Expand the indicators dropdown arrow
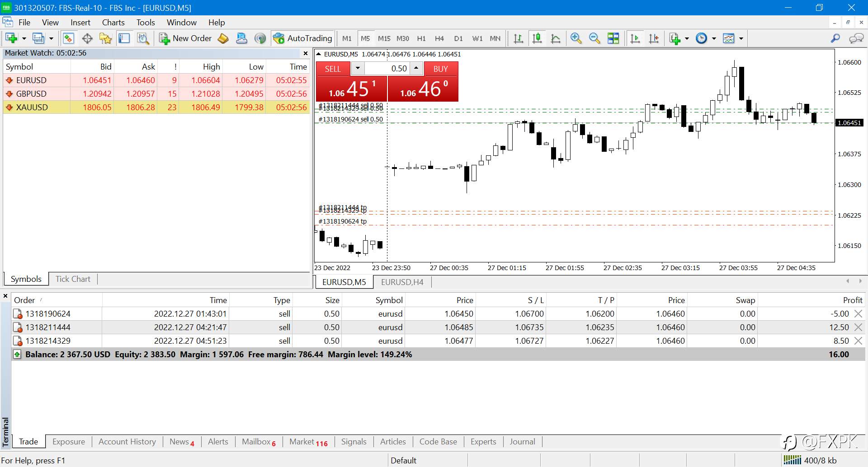This screenshot has width=868, height=467. click(x=687, y=38)
